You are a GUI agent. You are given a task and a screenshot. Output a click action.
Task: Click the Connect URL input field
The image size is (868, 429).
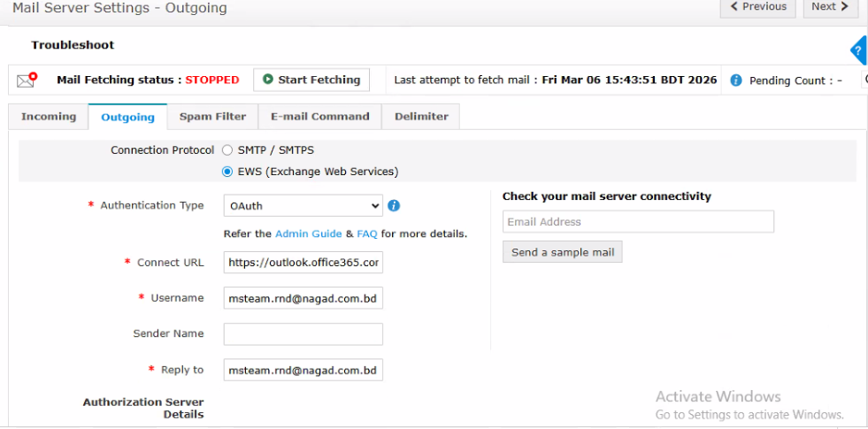point(303,263)
